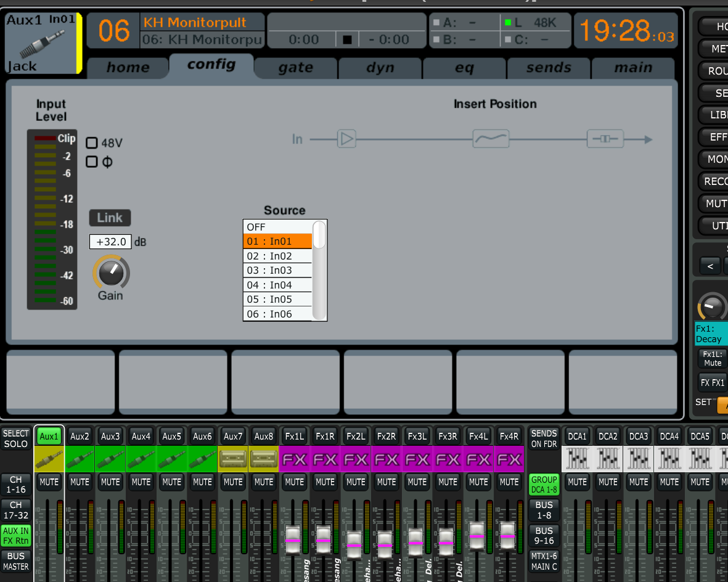728x582 pixels.
Task: Toggle SENDS ON FDR
Action: click(544, 438)
